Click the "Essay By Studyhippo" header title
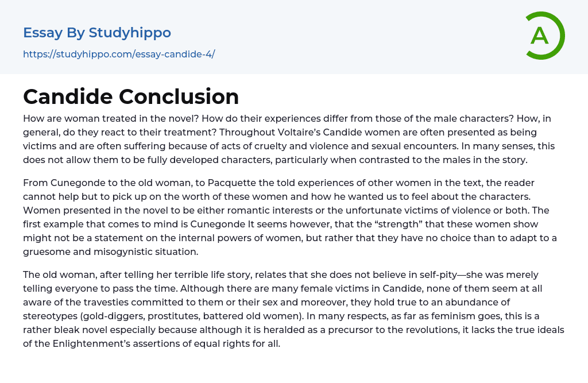The width and height of the screenshot is (588, 383). (97, 33)
